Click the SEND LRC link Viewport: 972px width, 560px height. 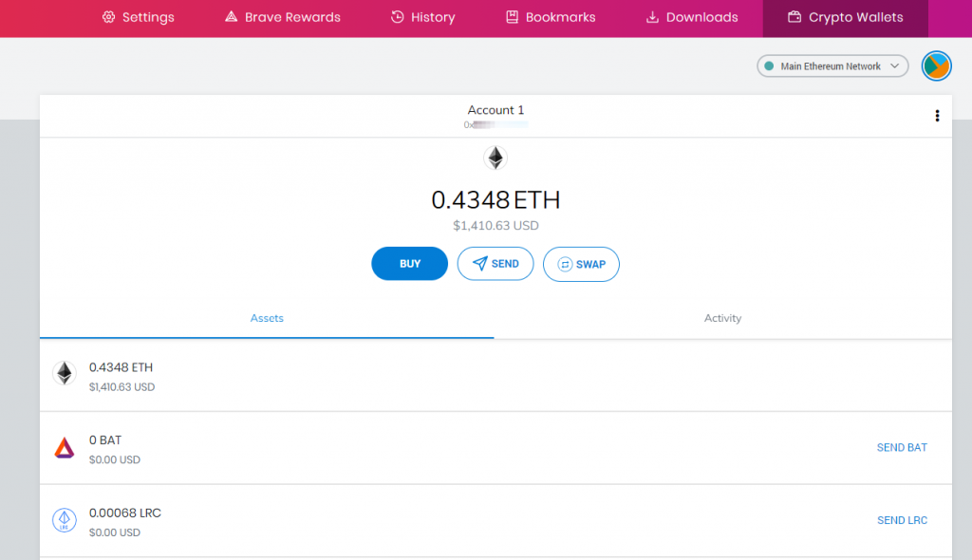[x=902, y=520]
